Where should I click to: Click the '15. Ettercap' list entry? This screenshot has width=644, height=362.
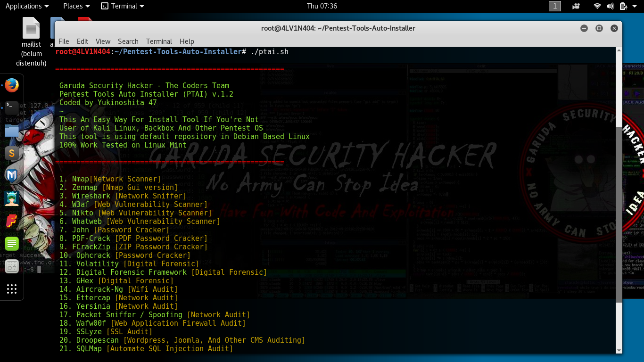[x=118, y=298]
